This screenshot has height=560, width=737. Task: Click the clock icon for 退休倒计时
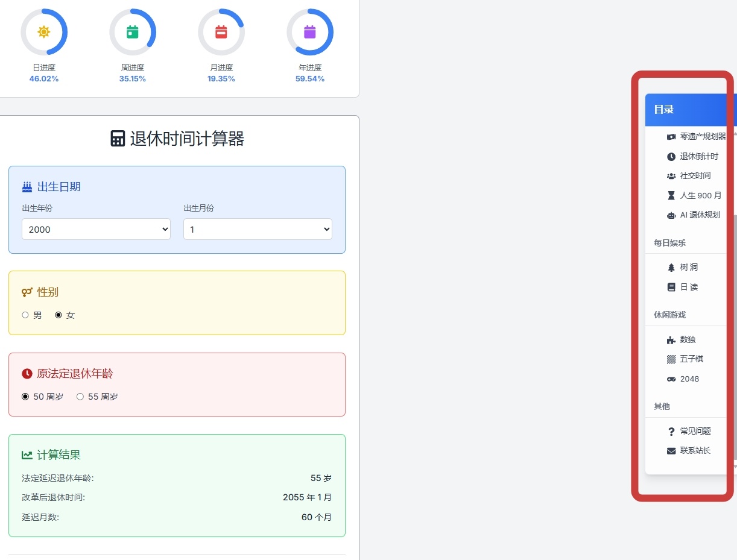click(671, 157)
